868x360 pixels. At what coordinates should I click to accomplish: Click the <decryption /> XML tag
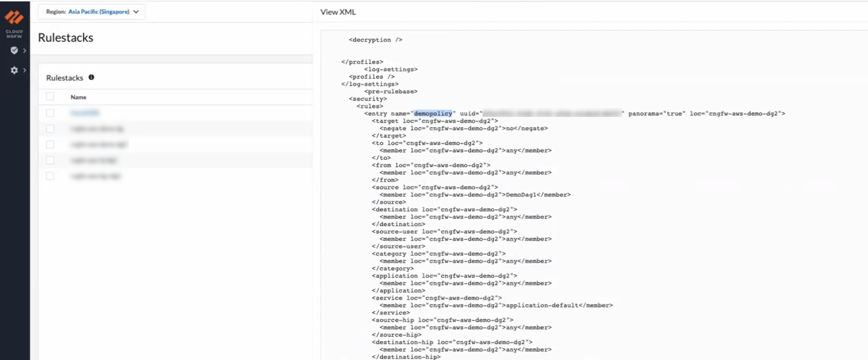(376, 40)
